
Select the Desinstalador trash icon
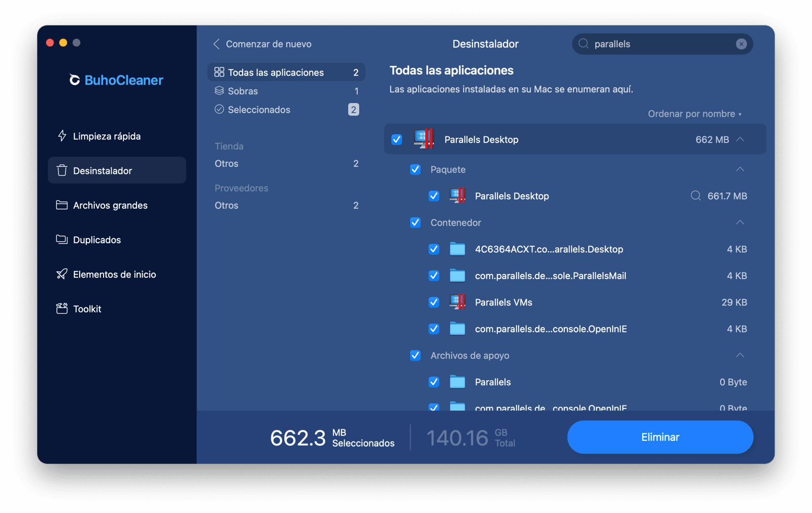[x=61, y=170]
